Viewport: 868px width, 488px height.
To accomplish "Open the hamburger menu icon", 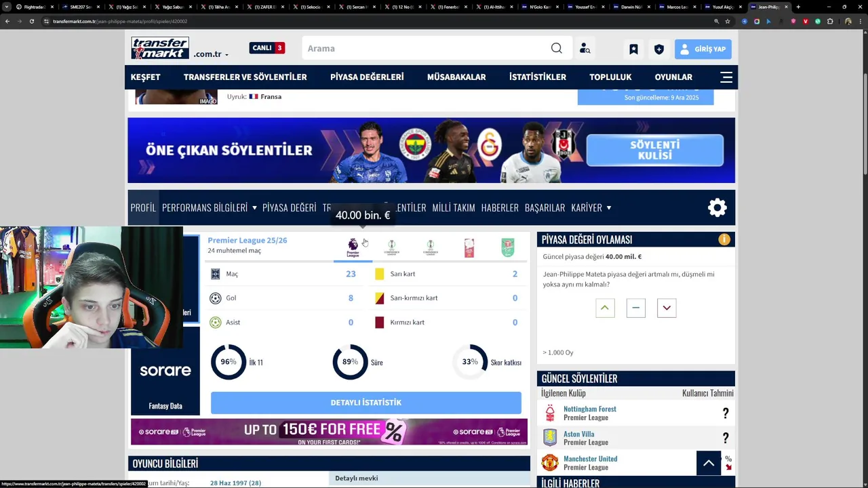I will (726, 77).
